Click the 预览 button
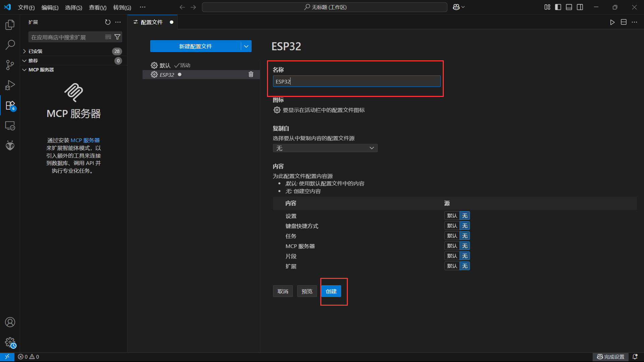Viewport: 644px width, 362px height. coord(307,291)
